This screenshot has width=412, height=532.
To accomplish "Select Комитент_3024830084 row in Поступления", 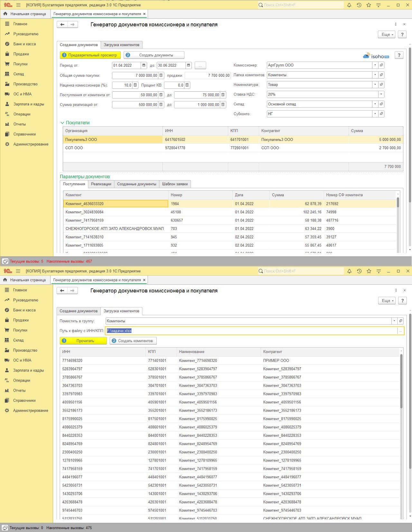I will pyautogui.click(x=229, y=212).
